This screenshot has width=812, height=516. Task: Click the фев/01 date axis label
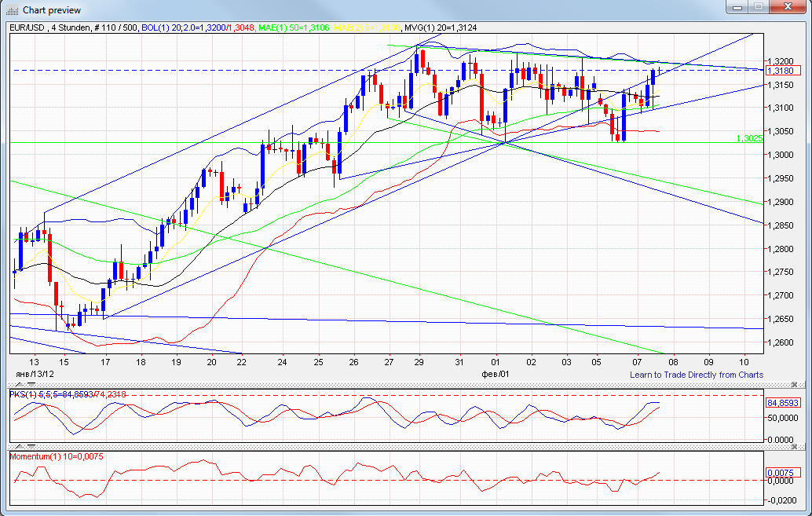495,374
